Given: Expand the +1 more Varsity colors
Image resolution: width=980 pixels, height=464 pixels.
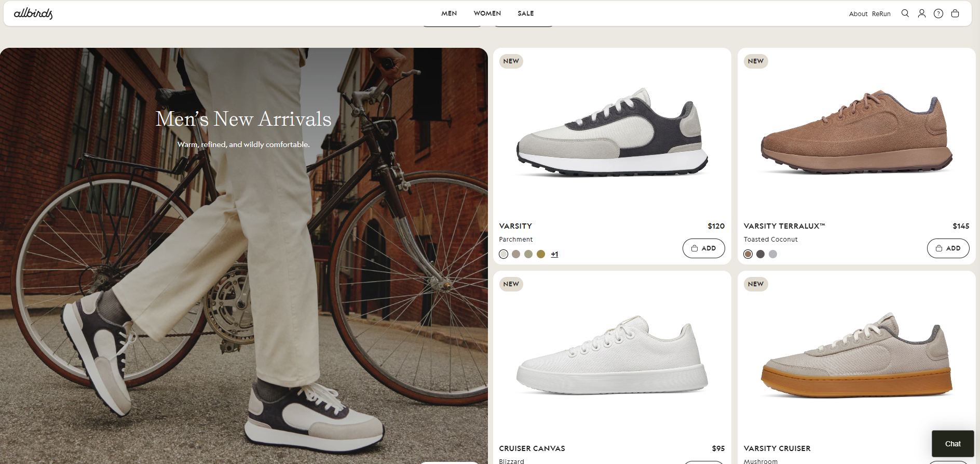Looking at the screenshot, I should 554,254.
